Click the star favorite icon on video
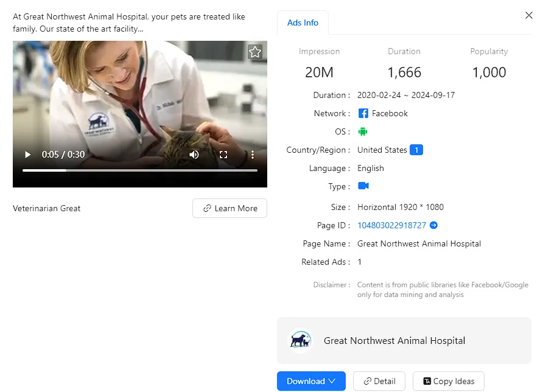 tap(255, 52)
